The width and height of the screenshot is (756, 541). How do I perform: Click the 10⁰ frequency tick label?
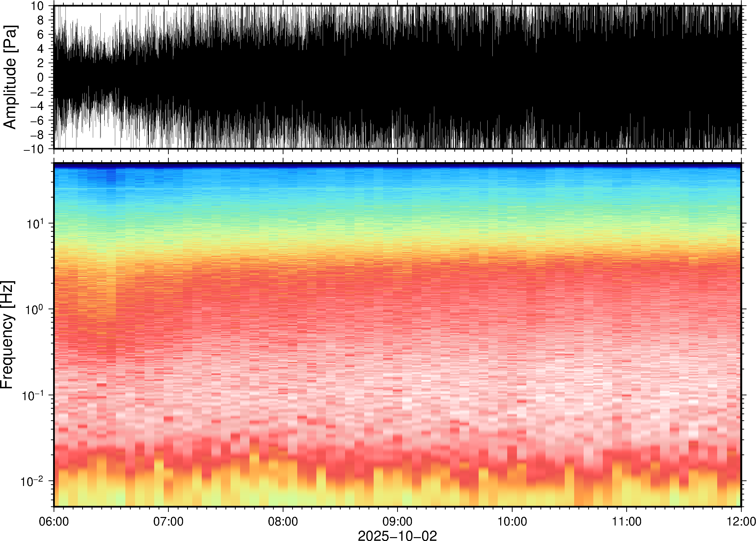point(34,310)
